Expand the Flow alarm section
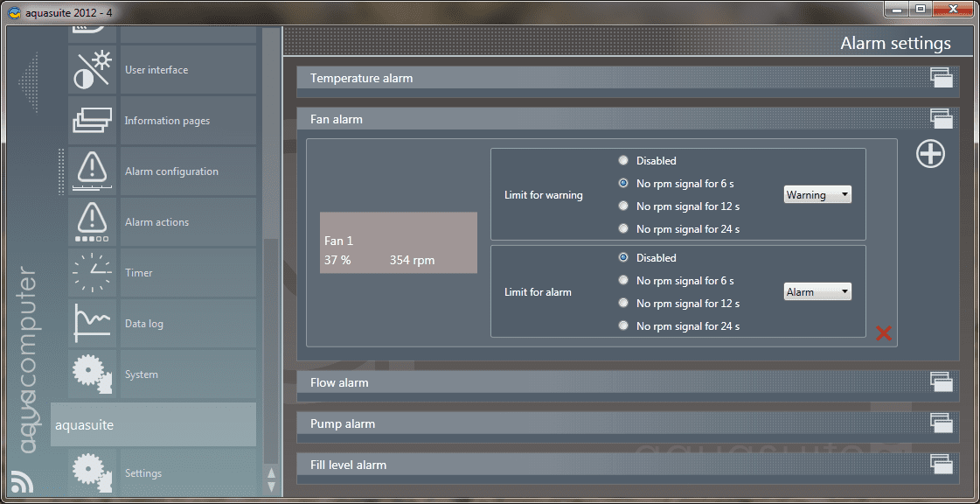The width and height of the screenshot is (980, 504). click(628, 382)
